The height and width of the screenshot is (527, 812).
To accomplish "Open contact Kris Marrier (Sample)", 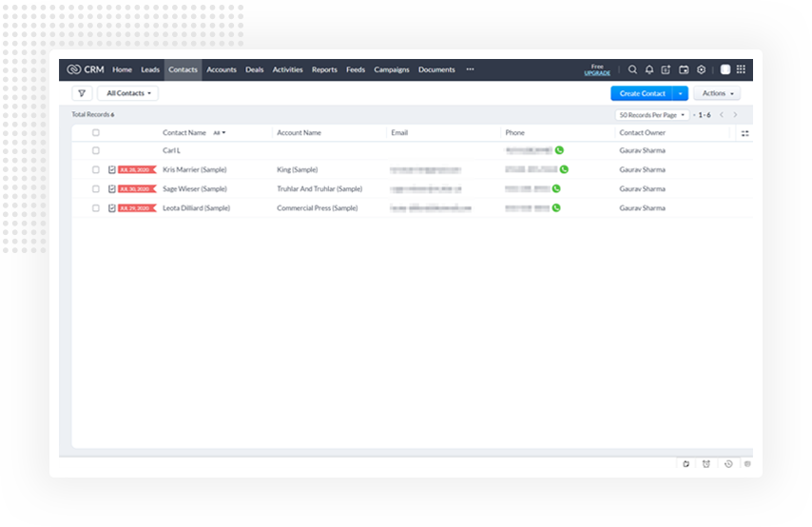I will click(x=195, y=169).
